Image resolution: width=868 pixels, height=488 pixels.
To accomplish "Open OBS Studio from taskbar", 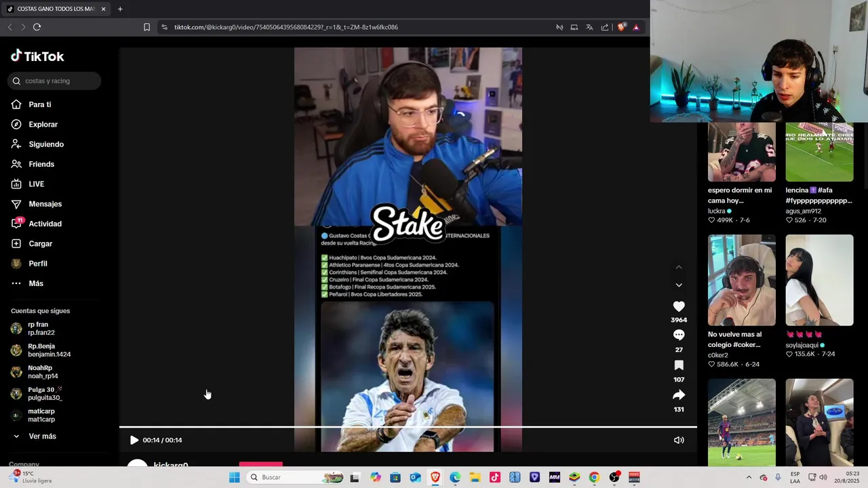I will (x=614, y=477).
